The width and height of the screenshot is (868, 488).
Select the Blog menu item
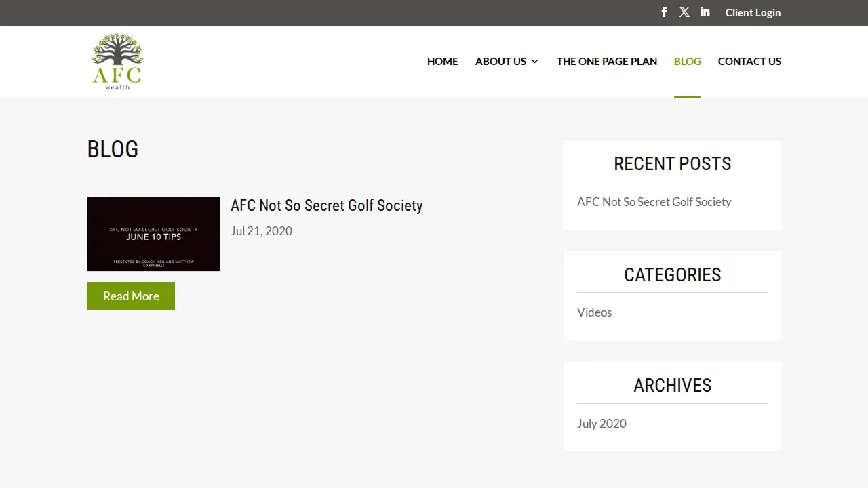(x=688, y=61)
